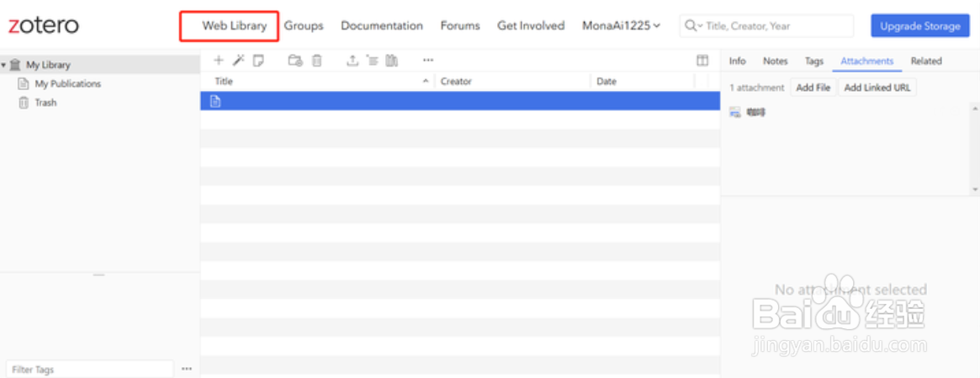The width and height of the screenshot is (980, 378).
Task: Open the Add by Identifier magic wand
Action: tap(238, 61)
